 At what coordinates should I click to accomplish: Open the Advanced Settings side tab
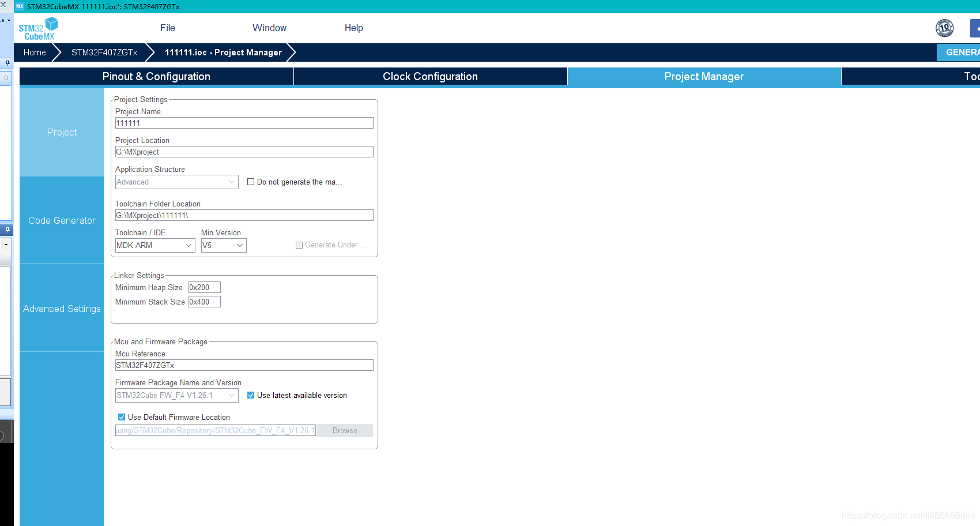[62, 309]
